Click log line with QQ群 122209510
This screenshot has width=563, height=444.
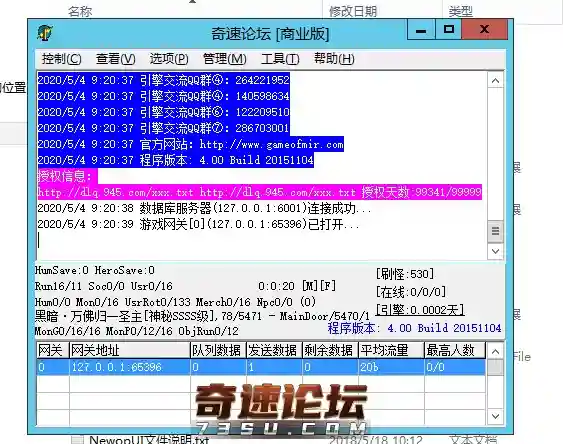pos(163,112)
